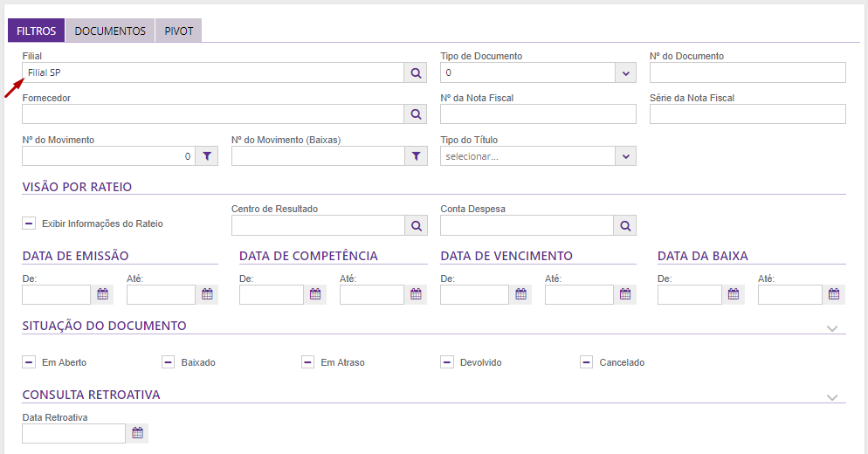
Task: Click the Nº da Nota Fiscal field
Action: [x=538, y=114]
